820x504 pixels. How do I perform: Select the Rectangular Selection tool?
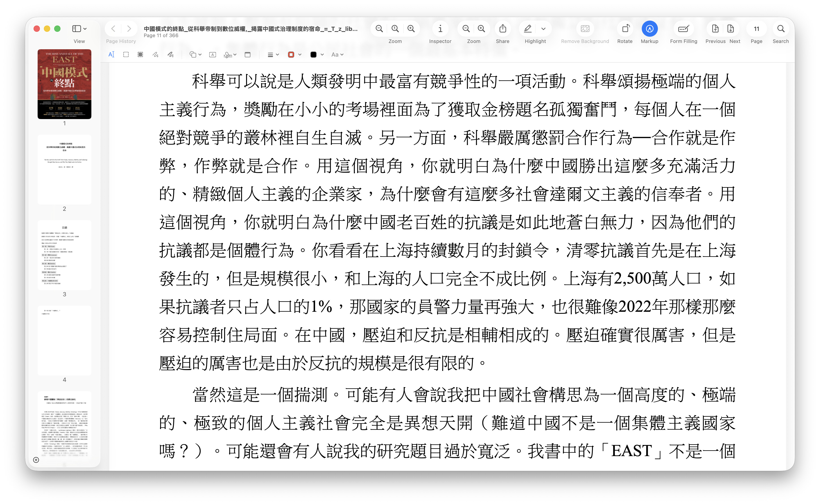[126, 55]
